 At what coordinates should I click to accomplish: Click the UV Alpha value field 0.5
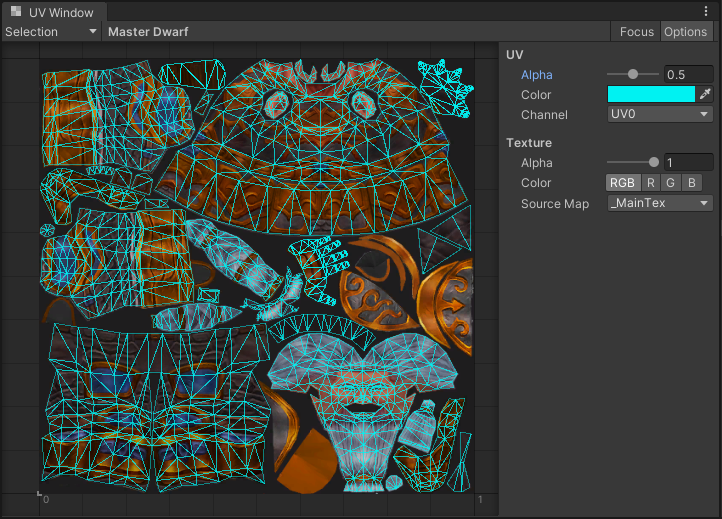click(x=688, y=74)
